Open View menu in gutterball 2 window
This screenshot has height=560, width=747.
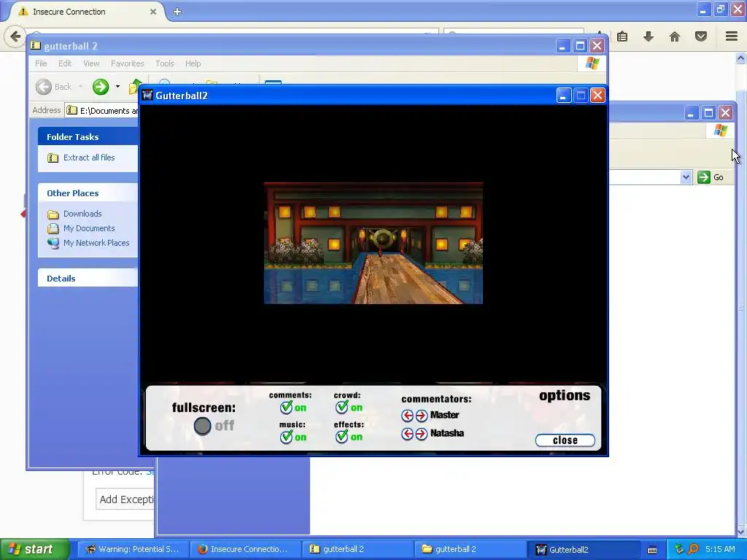coord(91,63)
